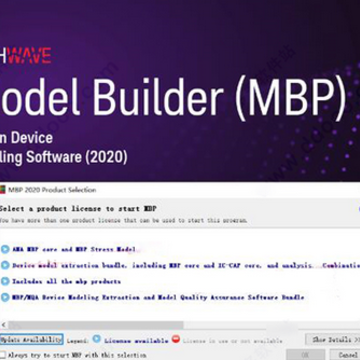Click the Cancel button

click(345, 355)
